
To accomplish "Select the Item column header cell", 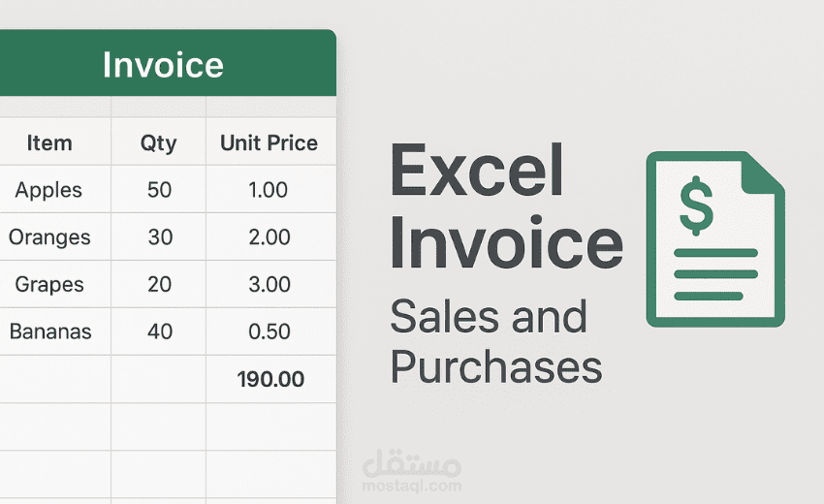I will 55,142.
